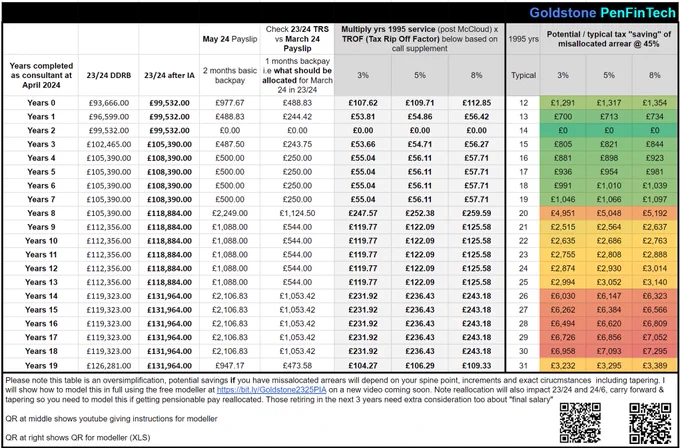The image size is (680, 448).
Task: Click the £844 tax saving cell
Action: (655, 144)
